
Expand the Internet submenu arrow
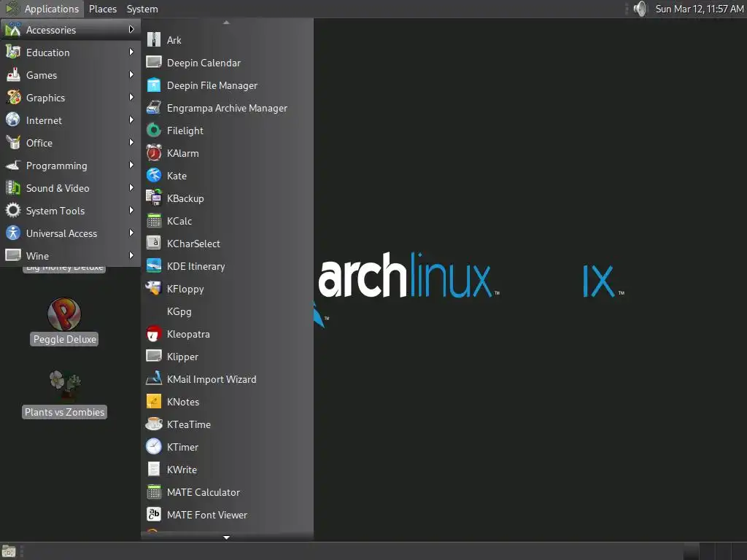tap(131, 120)
